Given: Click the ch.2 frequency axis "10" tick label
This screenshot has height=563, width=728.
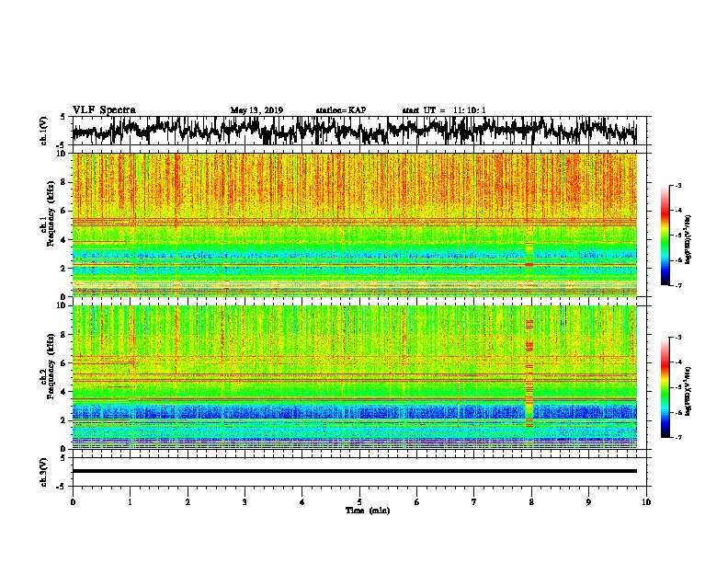Looking at the screenshot, I should tap(62, 306).
